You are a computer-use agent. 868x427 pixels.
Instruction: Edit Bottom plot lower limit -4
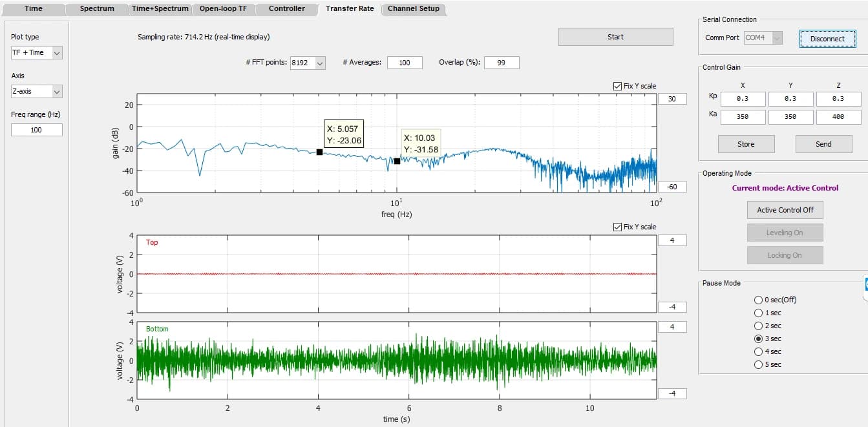[x=672, y=393]
